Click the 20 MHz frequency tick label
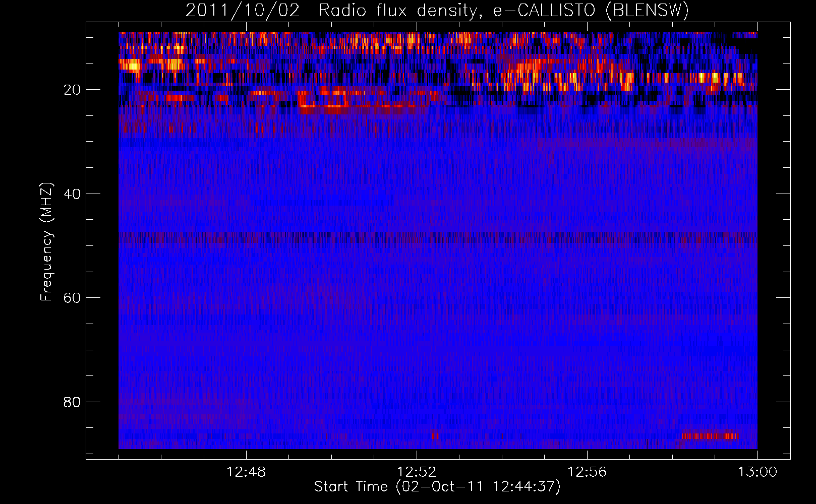816x504 pixels. point(72,90)
